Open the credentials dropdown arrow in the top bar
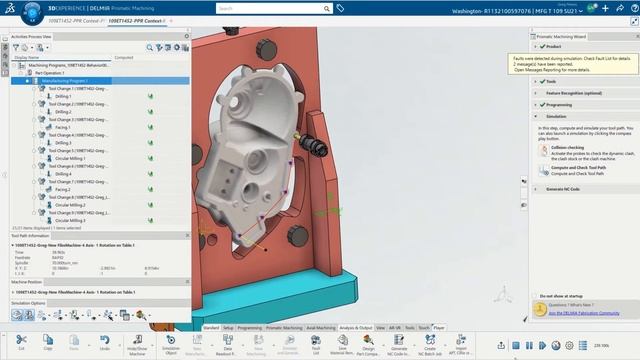Screen dimensions: 640x360 tap(581, 11)
